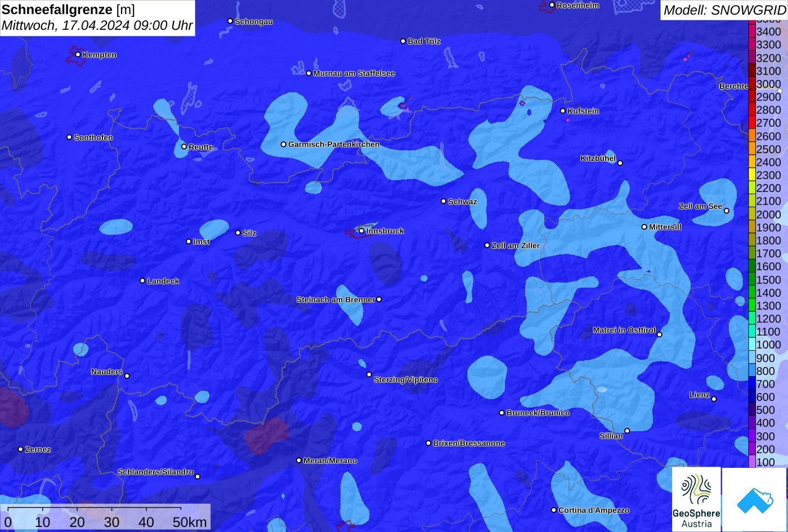Click the 900 m legend color swatch

point(752,358)
